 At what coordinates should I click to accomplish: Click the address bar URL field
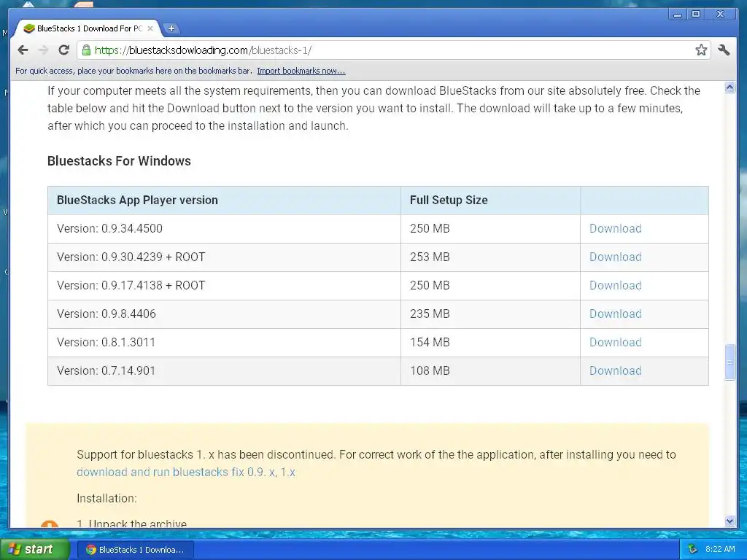pos(393,50)
